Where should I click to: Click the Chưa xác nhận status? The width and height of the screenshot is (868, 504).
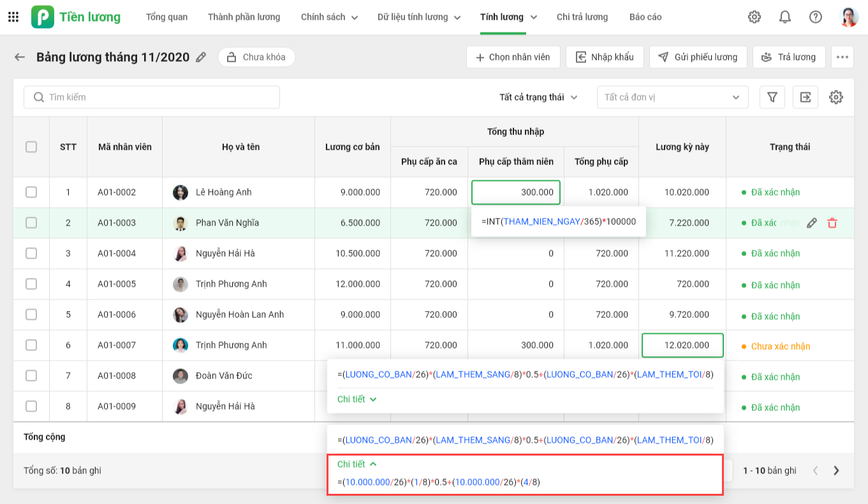pyautogui.click(x=781, y=346)
